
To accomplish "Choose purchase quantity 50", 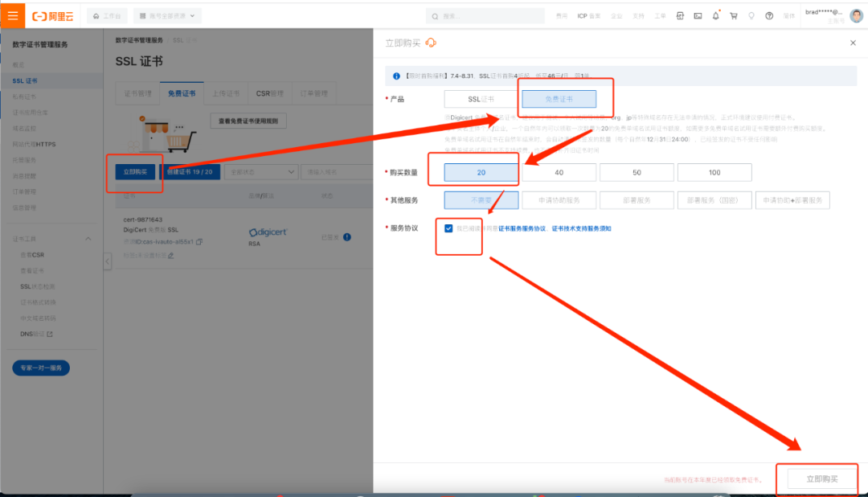I will 637,172.
